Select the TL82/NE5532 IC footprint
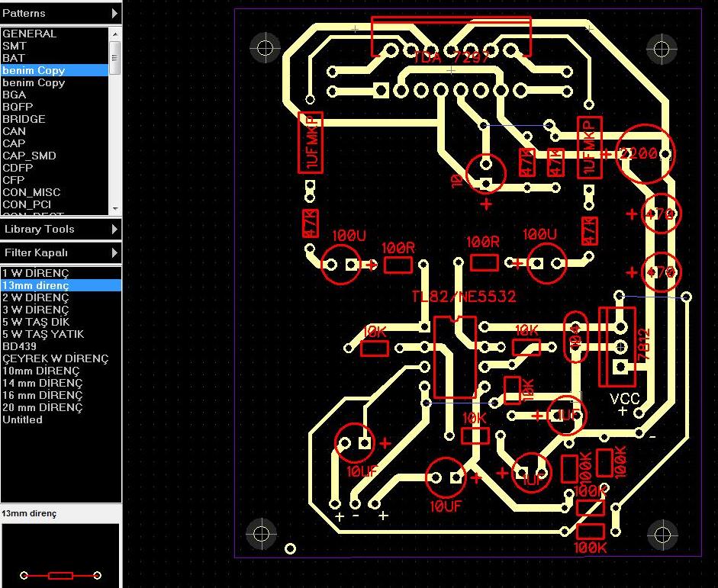Screen dimensions: 718x588 (x=454, y=355)
